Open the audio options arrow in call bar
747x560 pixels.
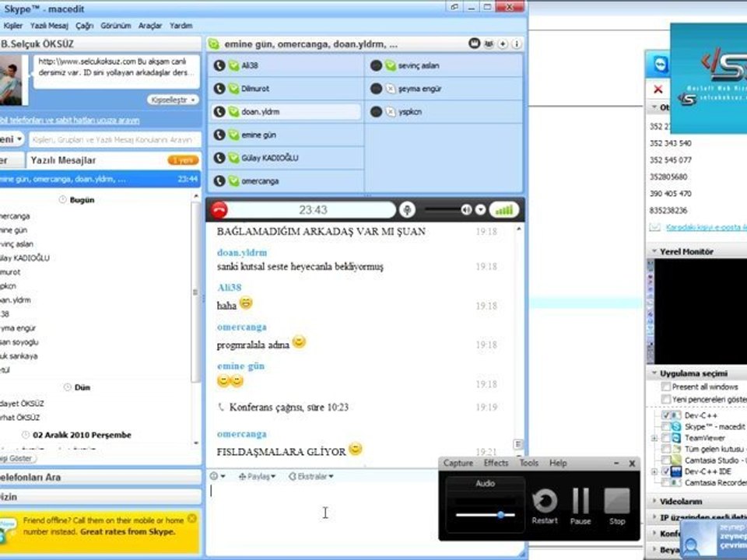[x=481, y=210]
